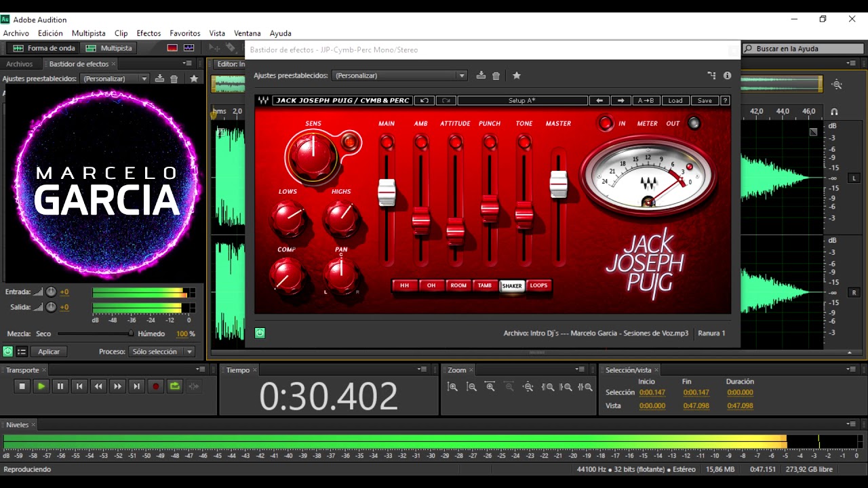Toggle meter OUT indicator button

694,123
